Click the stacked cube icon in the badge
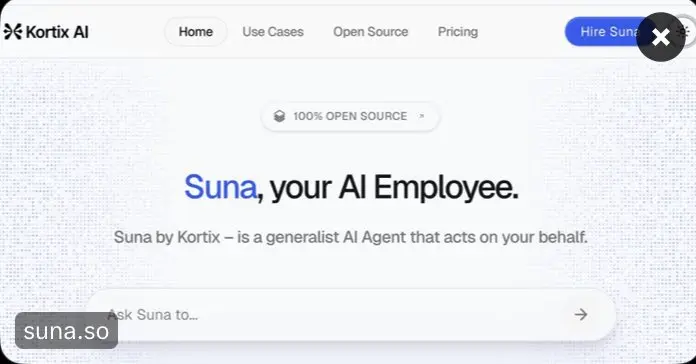 coord(279,116)
